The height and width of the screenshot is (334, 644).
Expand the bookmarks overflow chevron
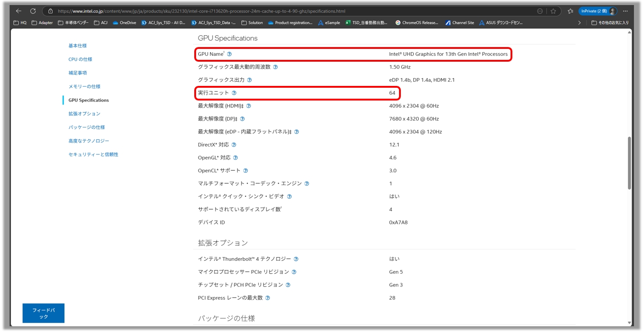click(x=580, y=22)
